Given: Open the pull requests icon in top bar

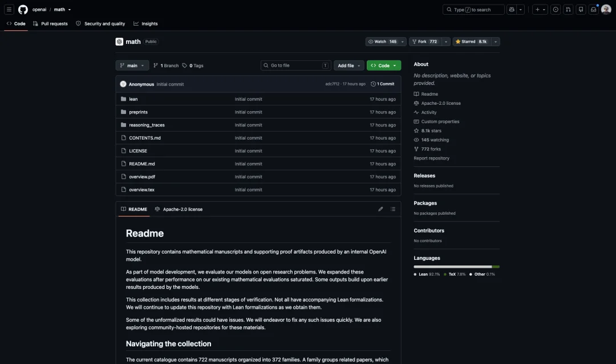Looking at the screenshot, I should point(568,10).
